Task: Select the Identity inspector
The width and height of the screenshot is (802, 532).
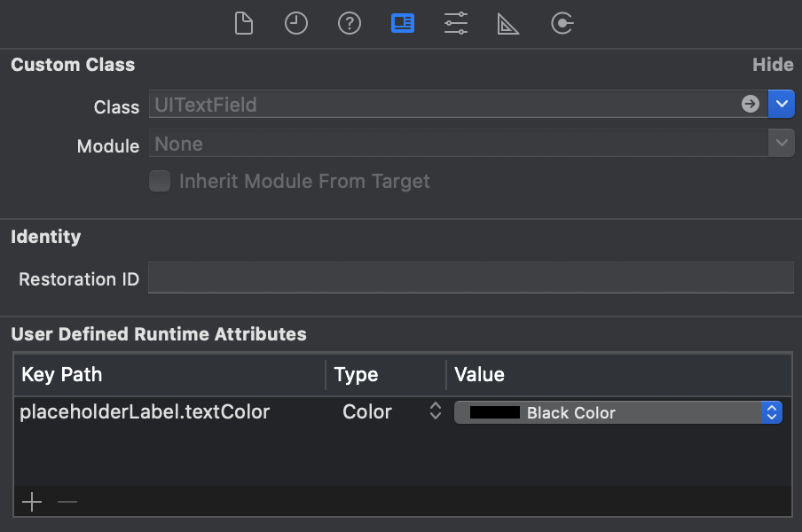Action: [x=403, y=23]
